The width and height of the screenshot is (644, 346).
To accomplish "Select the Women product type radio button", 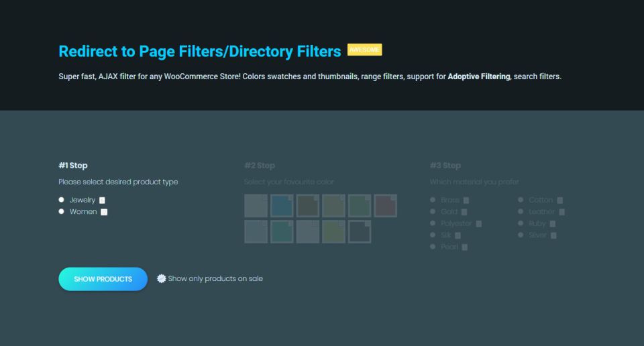I will 62,212.
